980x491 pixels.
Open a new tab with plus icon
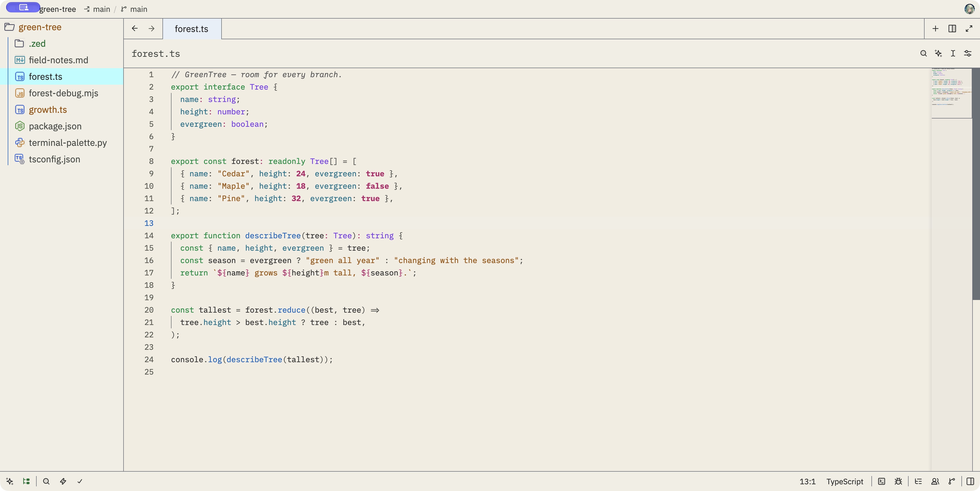(x=935, y=29)
